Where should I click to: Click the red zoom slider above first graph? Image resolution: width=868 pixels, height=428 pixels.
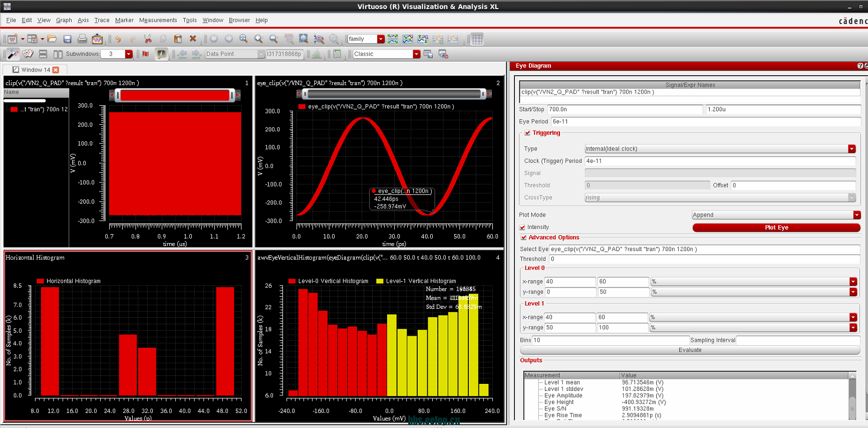pos(175,95)
